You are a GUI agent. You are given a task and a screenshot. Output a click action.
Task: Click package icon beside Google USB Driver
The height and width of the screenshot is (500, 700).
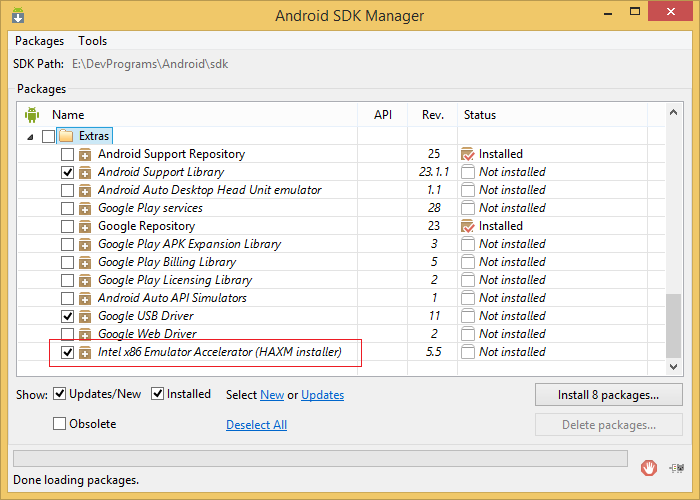[85, 317]
